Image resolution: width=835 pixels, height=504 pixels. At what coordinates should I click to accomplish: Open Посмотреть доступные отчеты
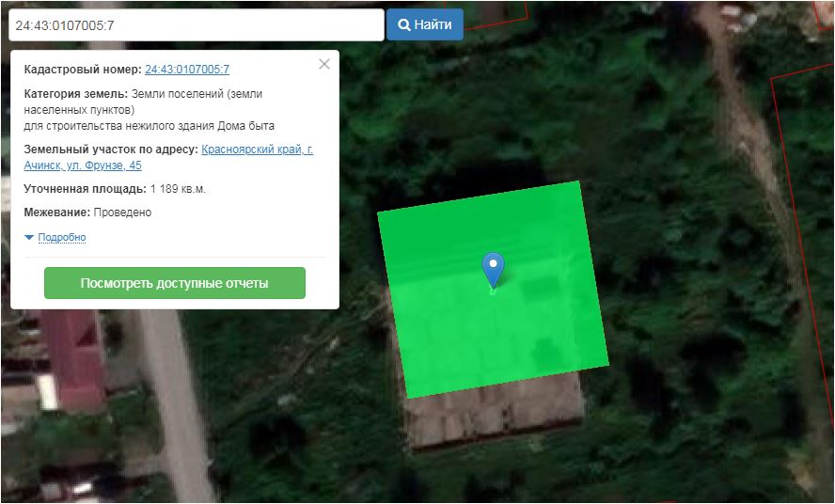(175, 283)
